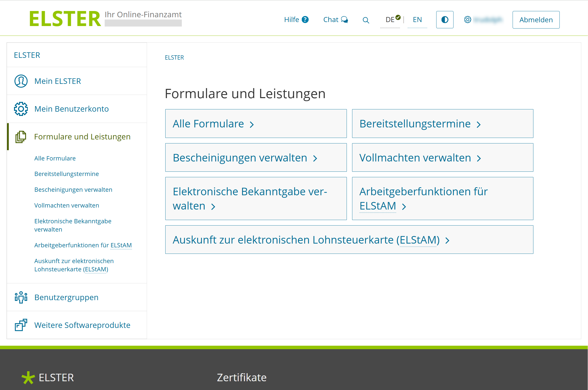
Task: Click the Vollmachten verwalten tile chevron
Action: pos(479,158)
